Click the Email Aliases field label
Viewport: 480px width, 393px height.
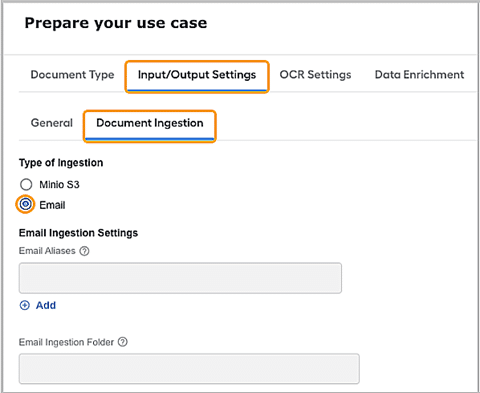pos(47,251)
